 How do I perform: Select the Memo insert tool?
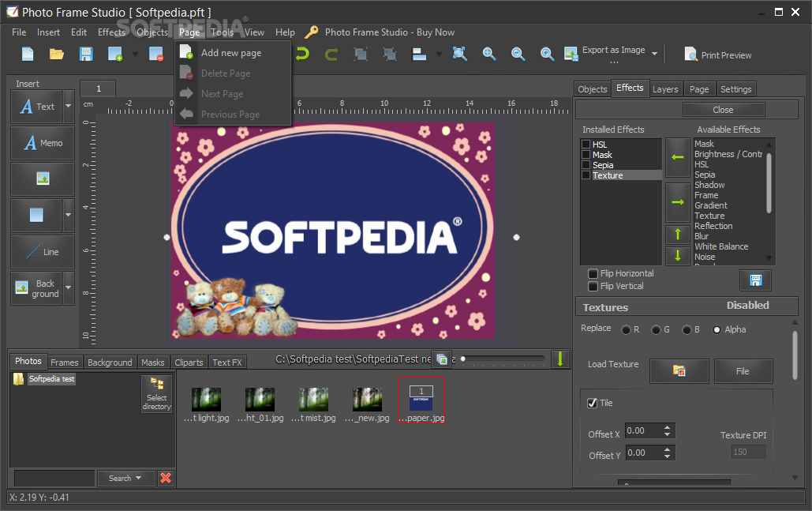43,143
